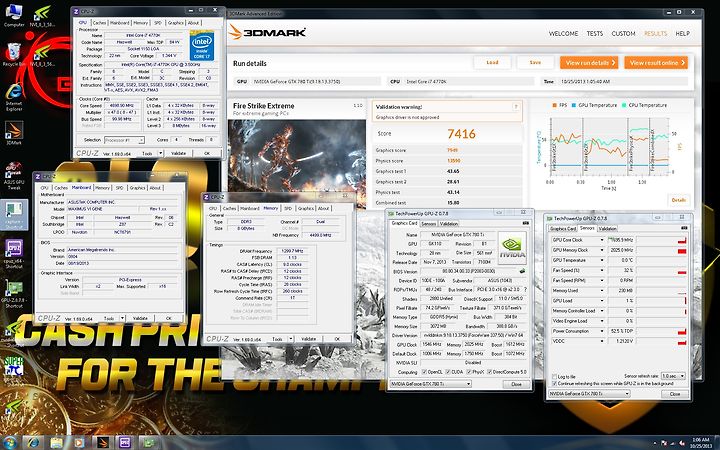This screenshot has height=450, width=720.
Task: Open the ASUS GPU Tweak desktop shortcut
Action: [14, 175]
